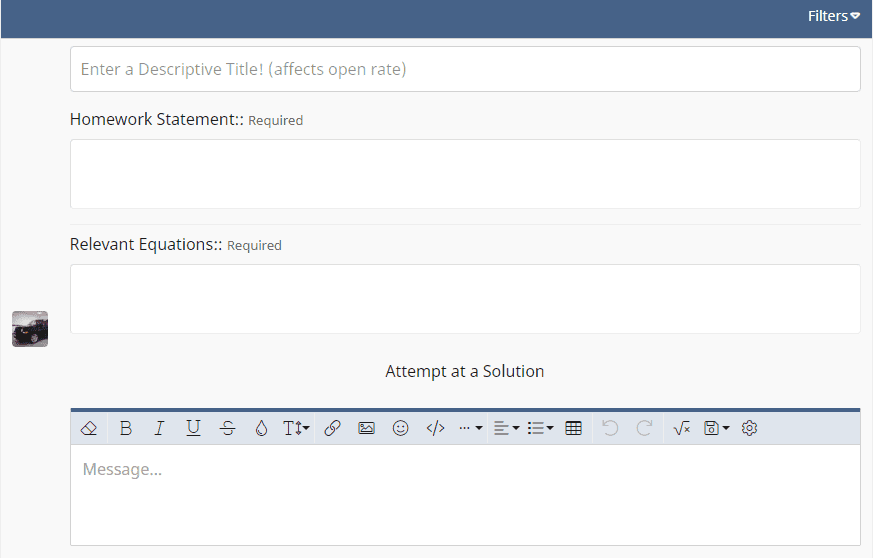Screen dimensions: 888x558
Task: Open the font size dropdown
Action: point(296,428)
